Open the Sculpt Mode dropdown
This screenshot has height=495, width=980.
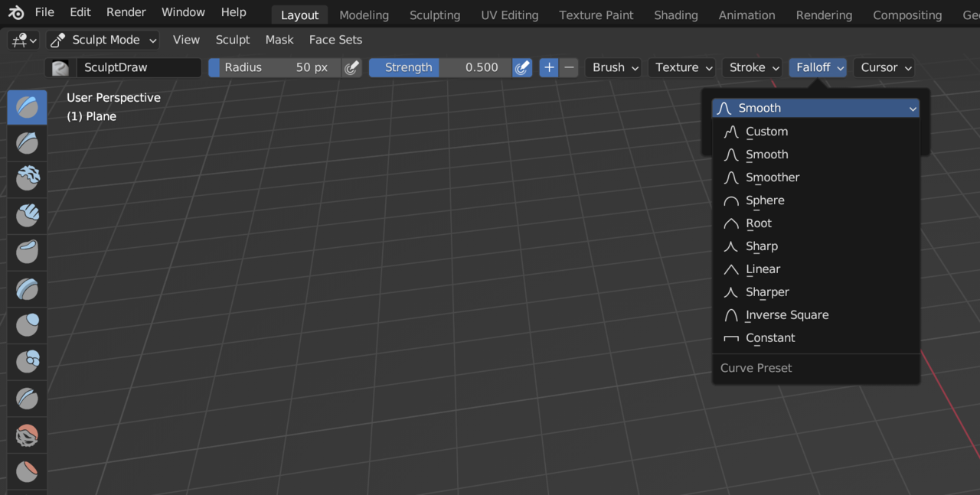tap(103, 40)
